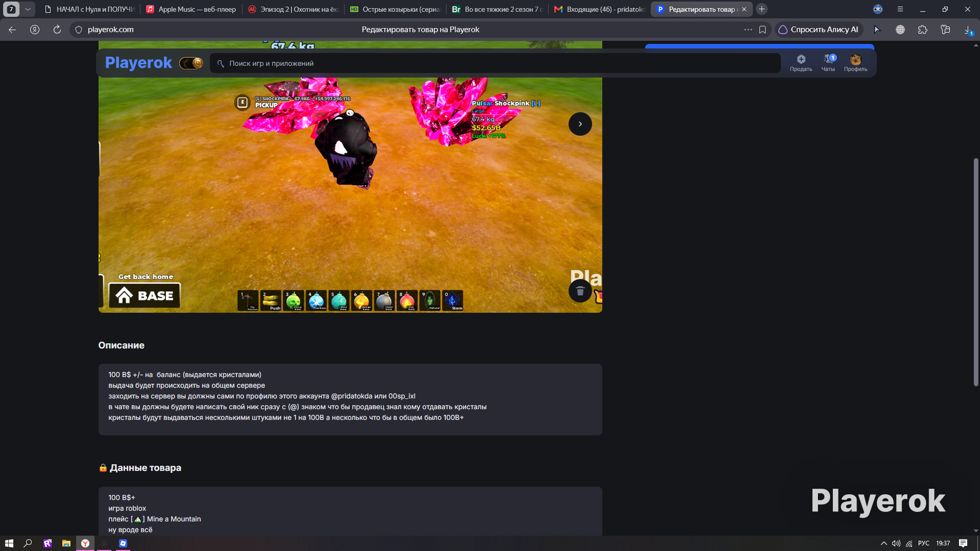980x551 pixels.
Task: Switch to the Apple Music tab
Action: click(191, 9)
